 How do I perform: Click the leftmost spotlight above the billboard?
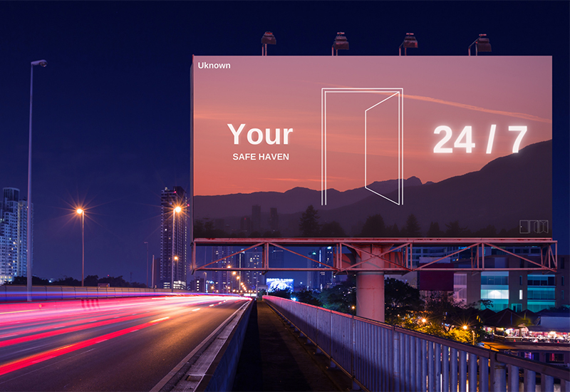269,40
